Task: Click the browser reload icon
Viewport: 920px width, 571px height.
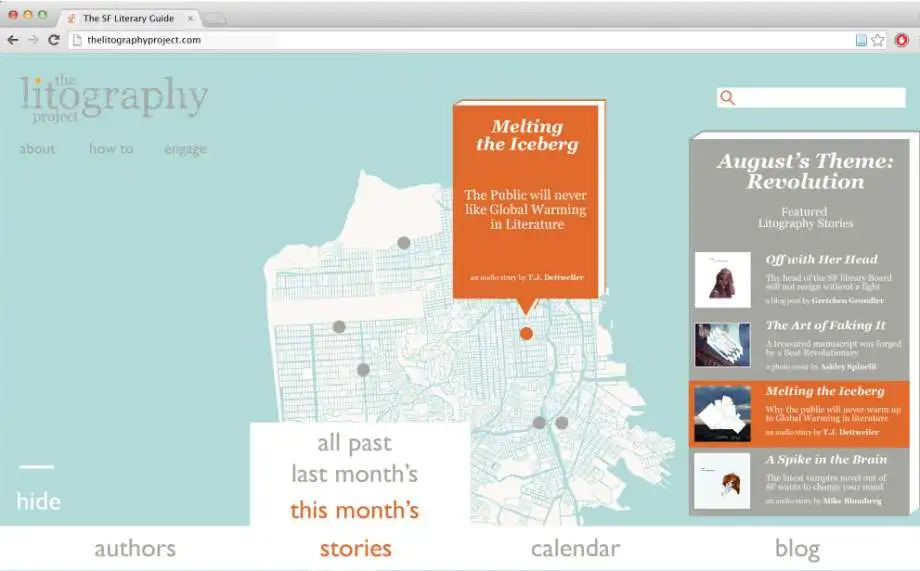Action: [54, 40]
